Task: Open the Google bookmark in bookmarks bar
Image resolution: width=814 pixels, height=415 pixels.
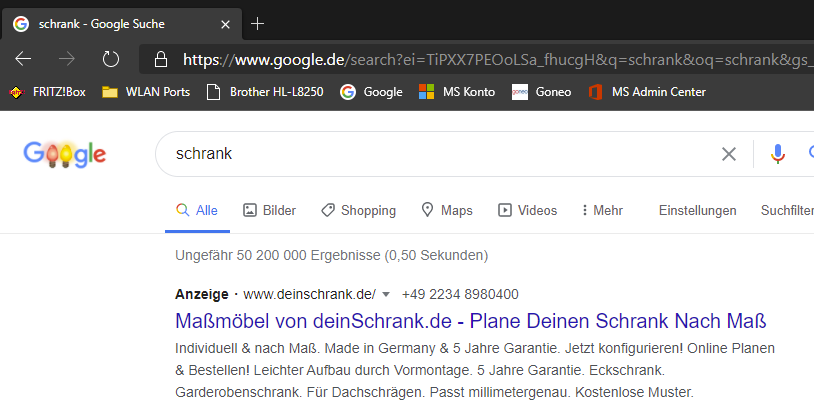Action: 371,92
